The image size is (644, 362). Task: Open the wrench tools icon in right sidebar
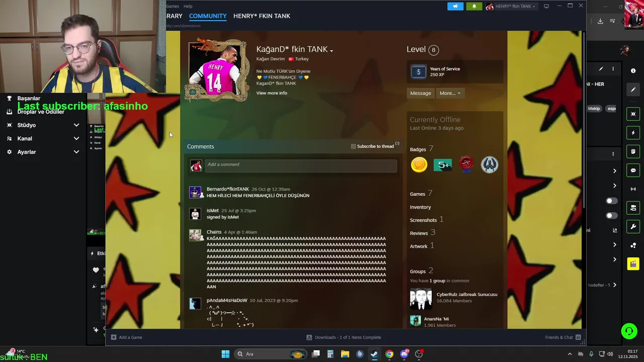pos(633,226)
